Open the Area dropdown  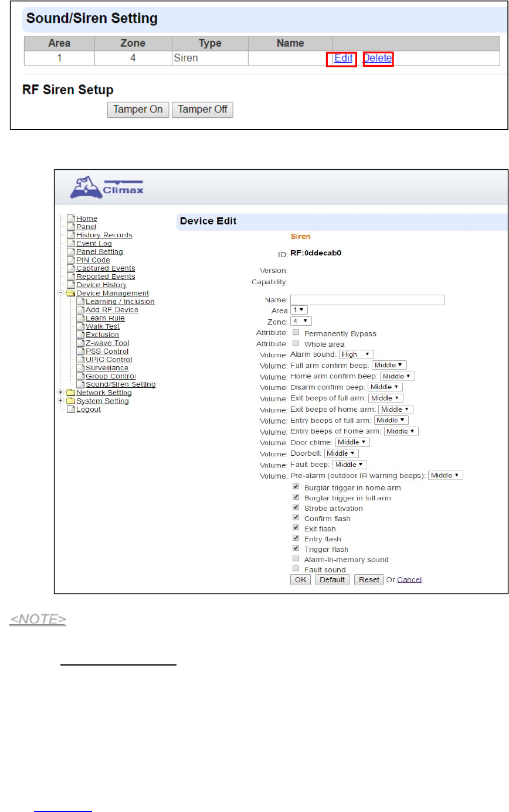(299, 310)
